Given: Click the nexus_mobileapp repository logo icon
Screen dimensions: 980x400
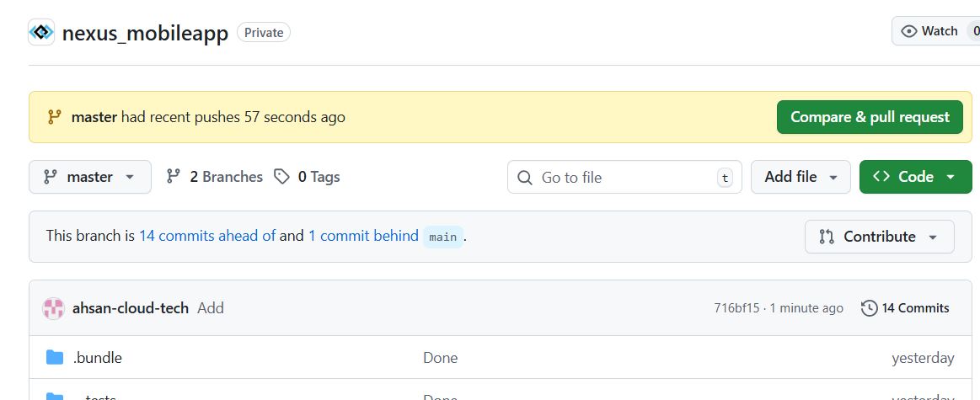Looking at the screenshot, I should (x=41, y=33).
